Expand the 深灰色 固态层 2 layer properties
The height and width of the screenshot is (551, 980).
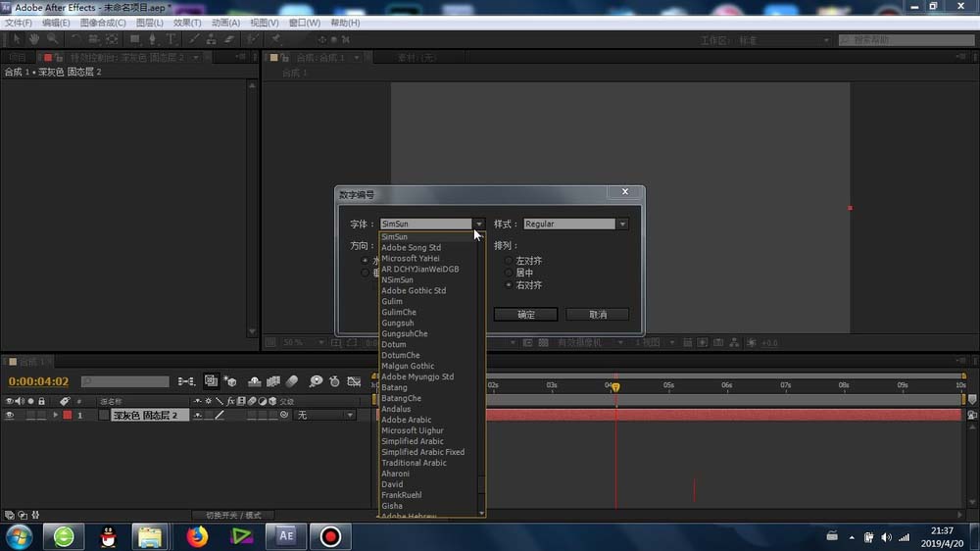(55, 416)
